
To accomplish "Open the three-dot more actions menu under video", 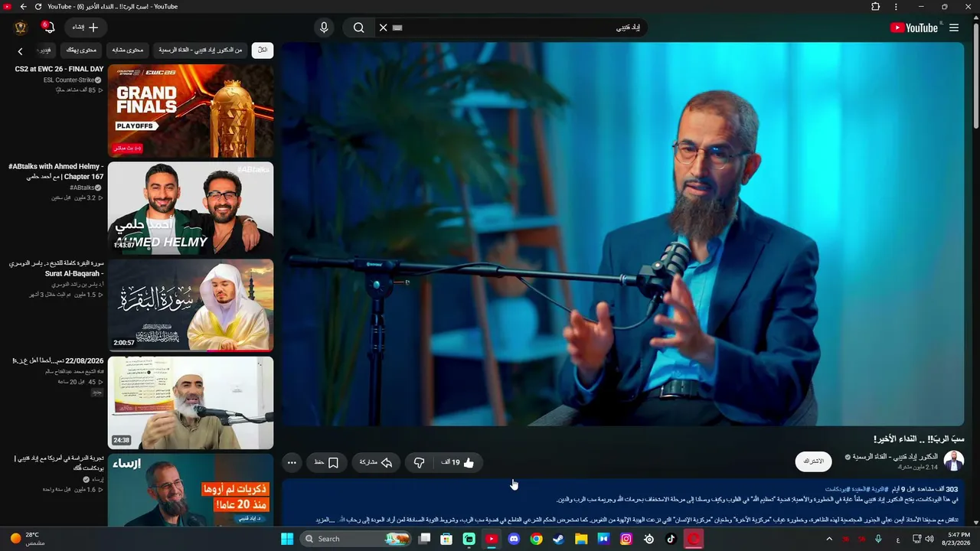I will click(292, 462).
